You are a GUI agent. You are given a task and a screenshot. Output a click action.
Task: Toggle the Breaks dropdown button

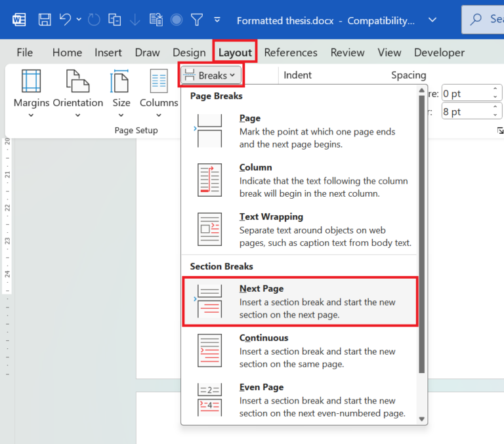click(x=211, y=75)
